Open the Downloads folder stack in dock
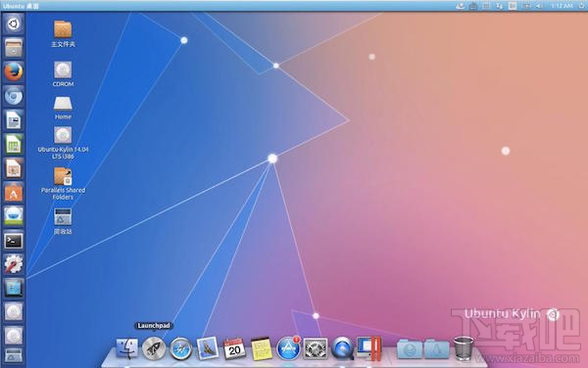 click(410, 348)
